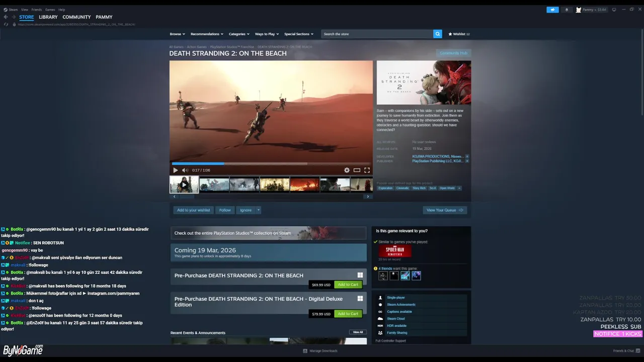This screenshot has height=362, width=644.
Task: Expand the publisher list plus button
Action: (467, 161)
